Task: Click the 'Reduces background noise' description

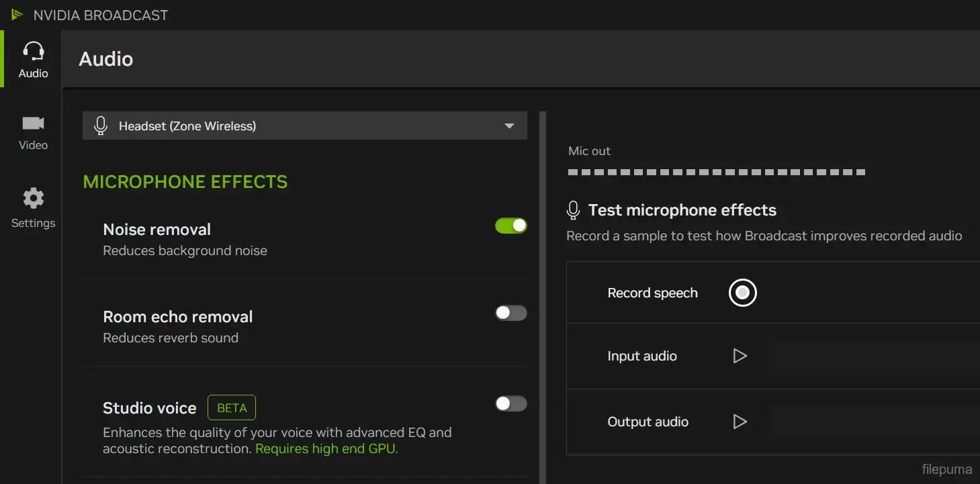Action: 185,251
